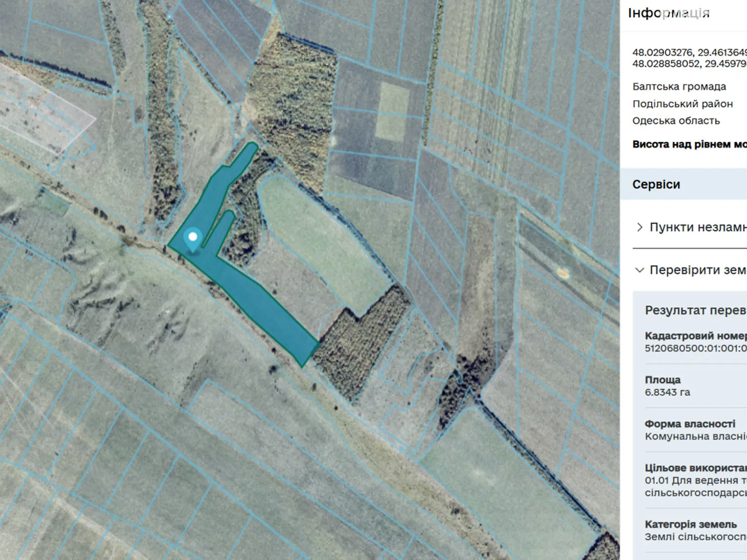Select the teal highlighted land parcel

click(261, 303)
